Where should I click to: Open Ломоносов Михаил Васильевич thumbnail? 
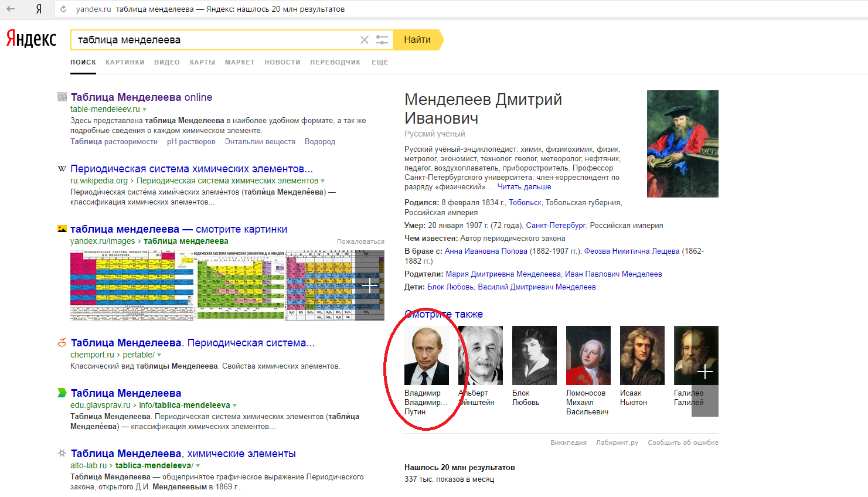point(588,355)
